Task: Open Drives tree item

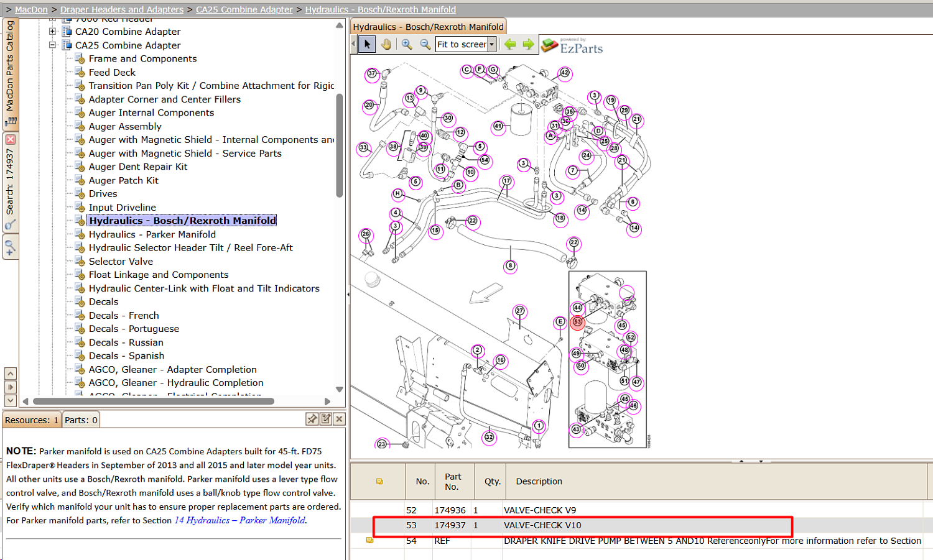Action: (103, 193)
